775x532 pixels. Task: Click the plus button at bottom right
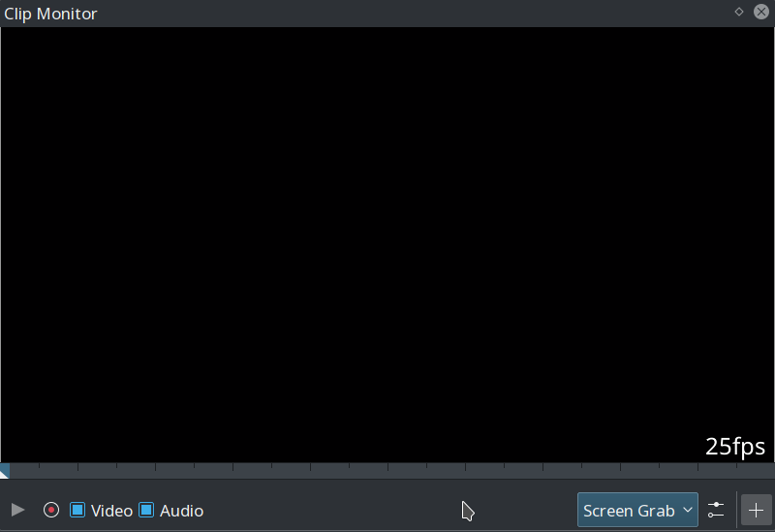click(x=757, y=510)
